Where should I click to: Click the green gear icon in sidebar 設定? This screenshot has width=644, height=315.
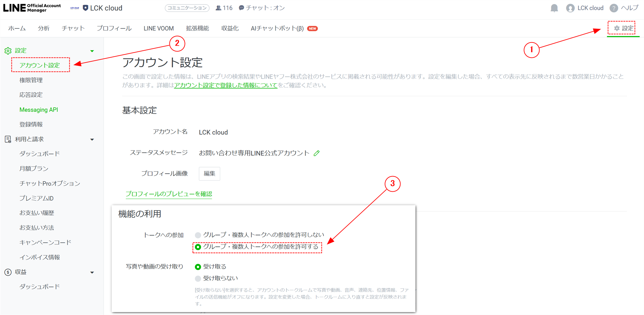pyautogui.click(x=8, y=50)
